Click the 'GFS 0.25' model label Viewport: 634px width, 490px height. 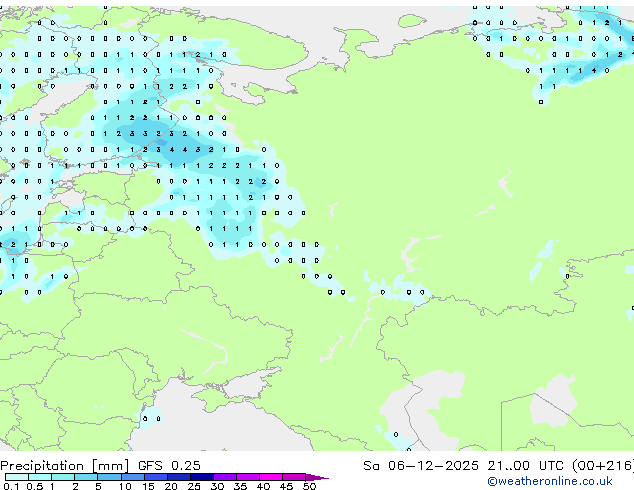pos(169,465)
